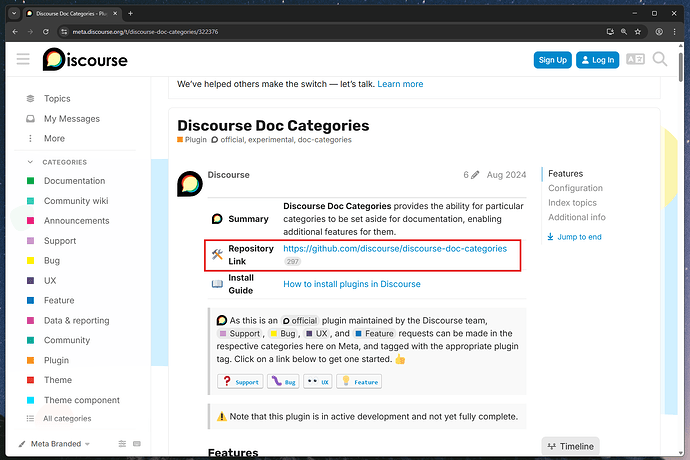
Task: Open the Bug category in sidebar
Action: [x=51, y=261]
